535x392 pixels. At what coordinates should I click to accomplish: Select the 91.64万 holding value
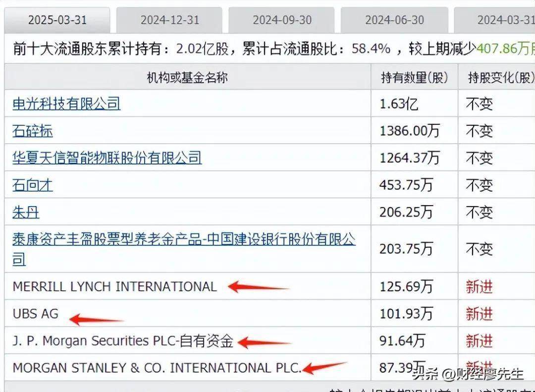pos(402,341)
